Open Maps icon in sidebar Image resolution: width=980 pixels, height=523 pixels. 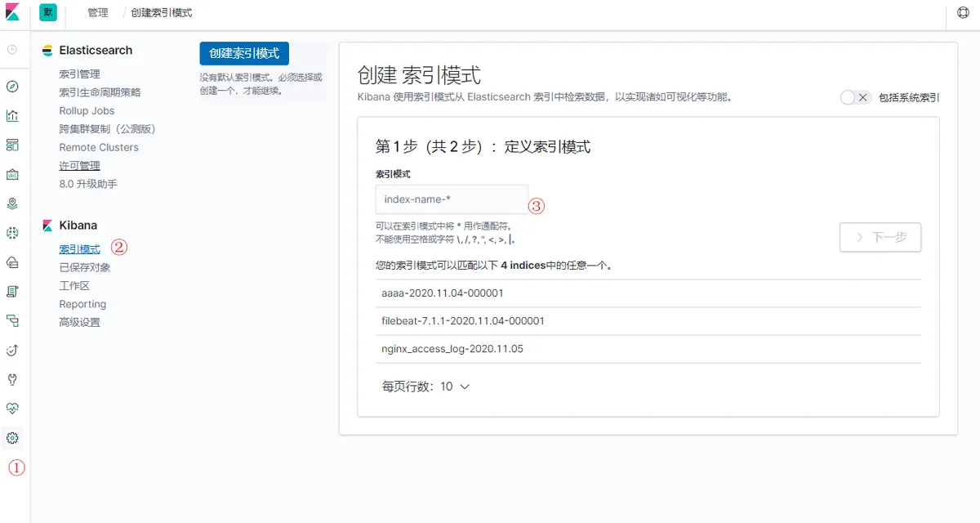(12, 203)
